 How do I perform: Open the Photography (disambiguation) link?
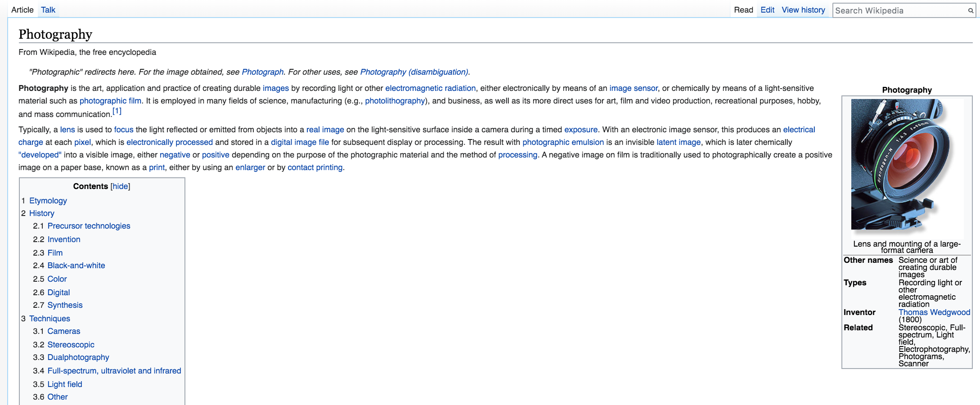[x=414, y=72]
